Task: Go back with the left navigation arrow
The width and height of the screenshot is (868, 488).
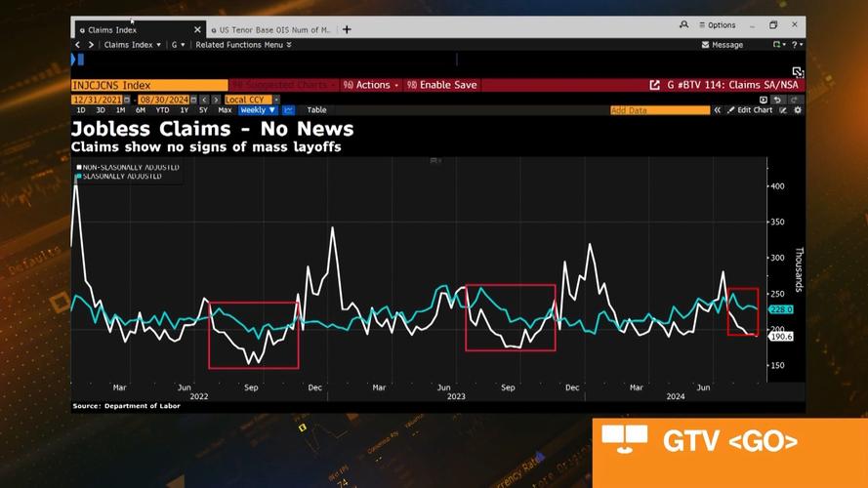Action: pyautogui.click(x=77, y=45)
